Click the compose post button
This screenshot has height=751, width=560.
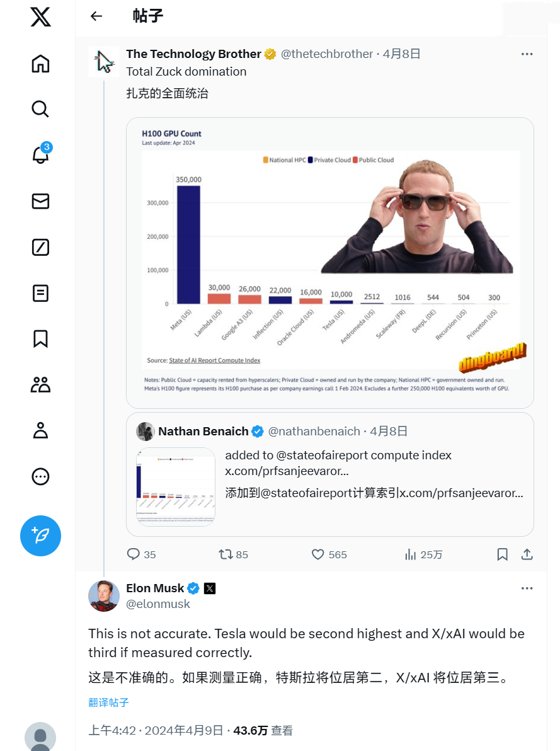click(x=40, y=536)
